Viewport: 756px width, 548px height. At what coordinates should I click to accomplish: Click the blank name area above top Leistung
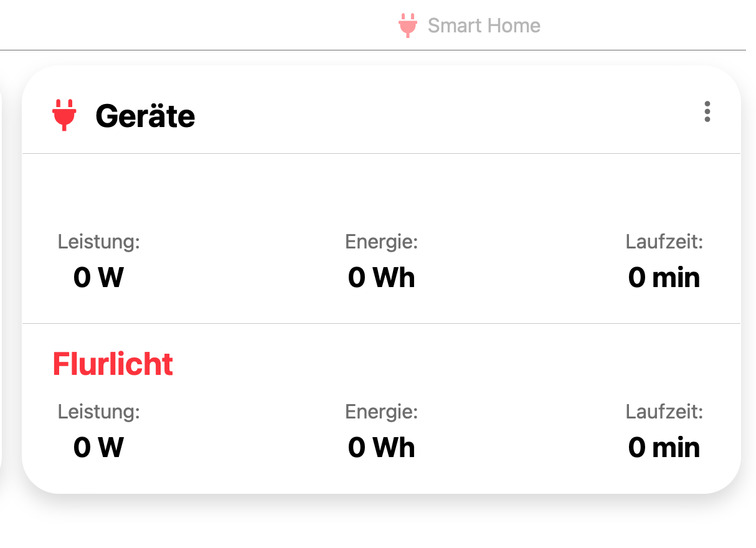113,194
